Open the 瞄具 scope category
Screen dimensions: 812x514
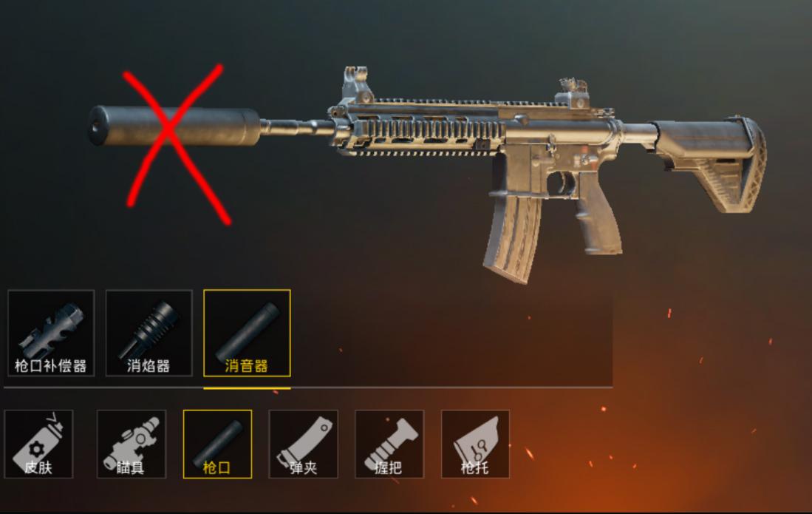(x=132, y=444)
